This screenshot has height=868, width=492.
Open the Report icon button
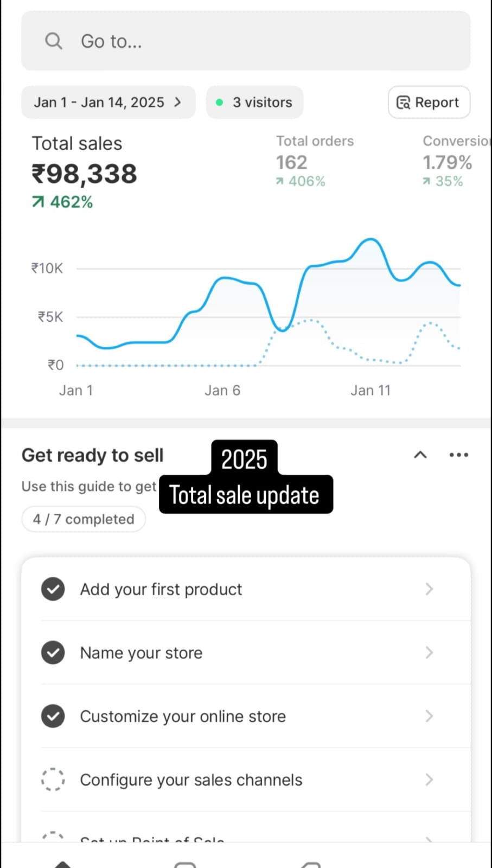(x=403, y=103)
